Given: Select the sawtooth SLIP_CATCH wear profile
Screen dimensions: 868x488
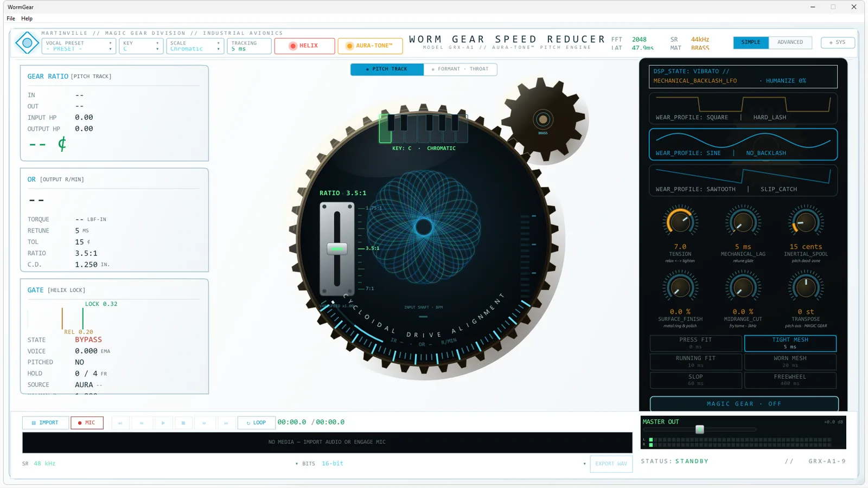Looking at the screenshot, I should click(743, 181).
